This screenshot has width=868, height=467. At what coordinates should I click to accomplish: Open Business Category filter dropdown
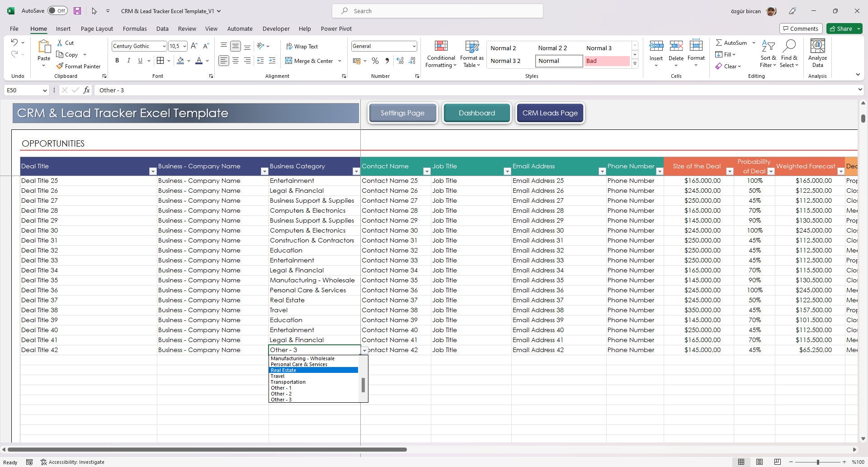click(x=356, y=172)
